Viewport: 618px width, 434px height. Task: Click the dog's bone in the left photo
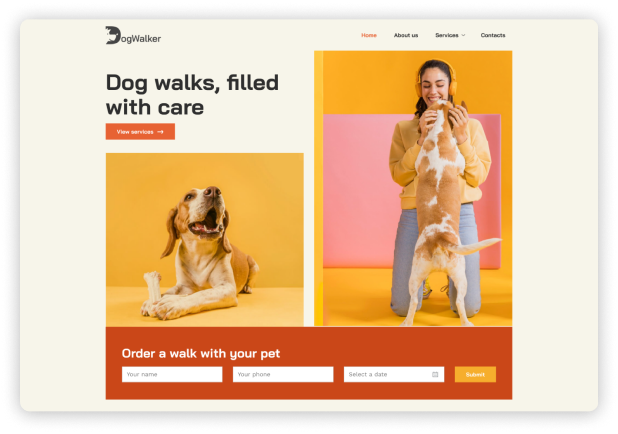click(153, 285)
